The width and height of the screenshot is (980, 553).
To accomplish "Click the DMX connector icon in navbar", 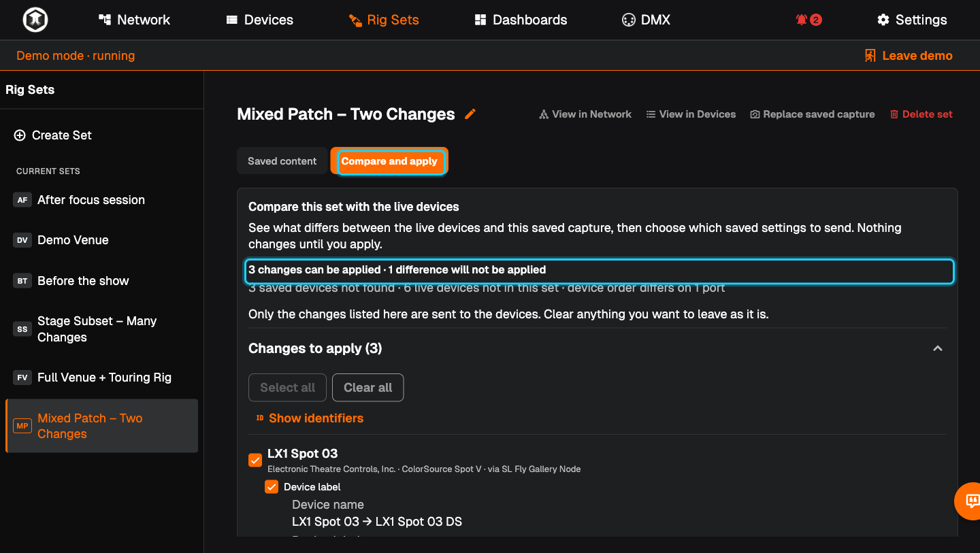I will coord(628,20).
